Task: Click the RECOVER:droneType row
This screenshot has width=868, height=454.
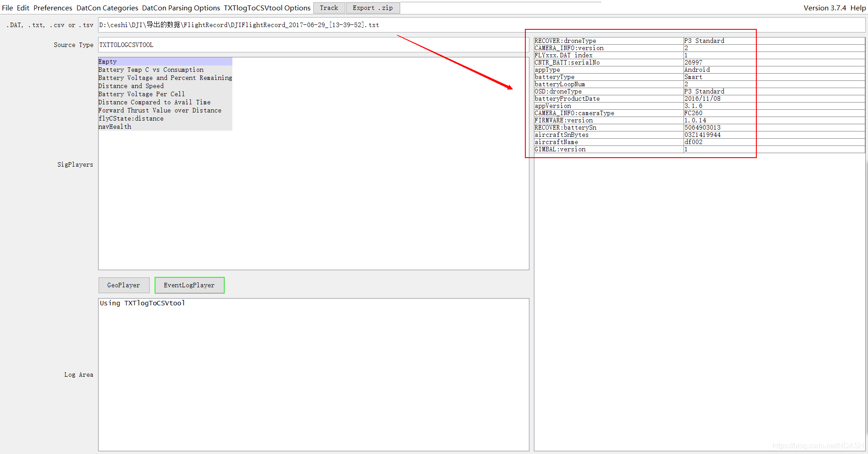Action: [699, 41]
